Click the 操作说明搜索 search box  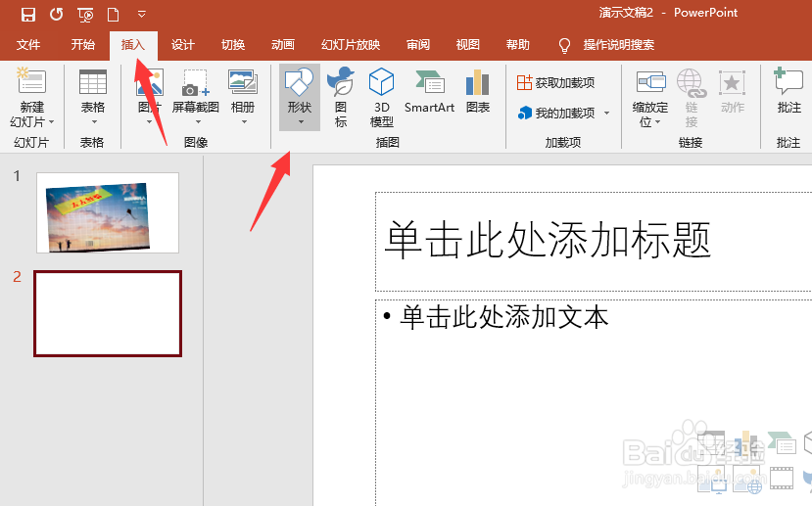(x=619, y=45)
